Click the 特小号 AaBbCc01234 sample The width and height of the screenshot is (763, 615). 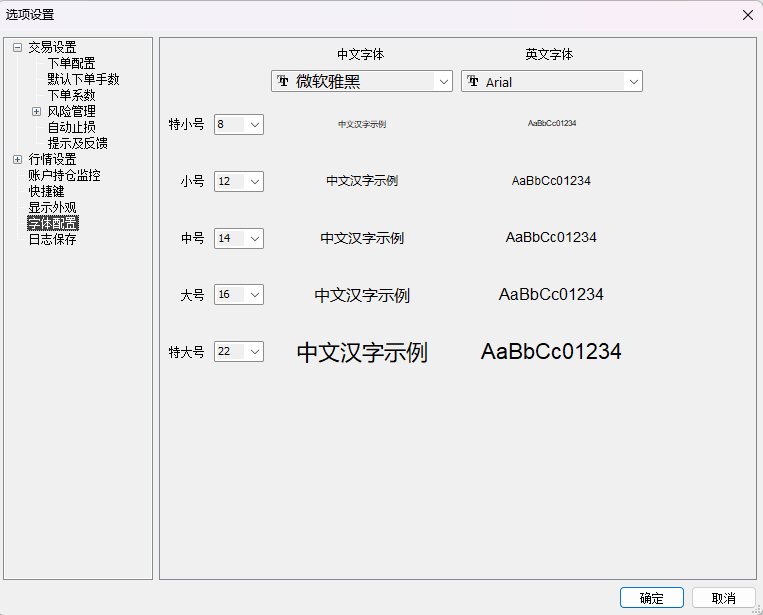click(552, 123)
